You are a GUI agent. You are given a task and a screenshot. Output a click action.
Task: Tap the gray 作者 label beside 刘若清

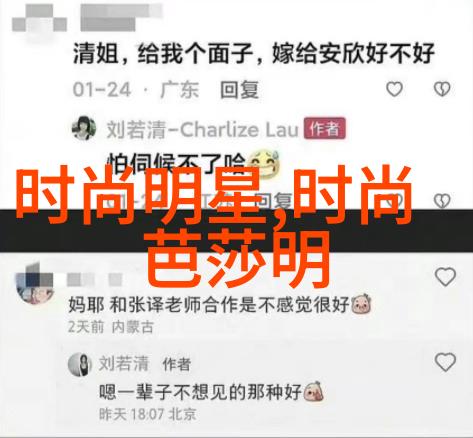[176, 364]
